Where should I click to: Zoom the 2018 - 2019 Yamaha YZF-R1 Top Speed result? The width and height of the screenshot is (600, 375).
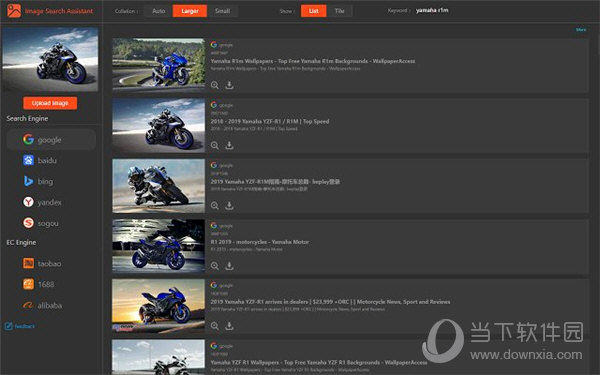[215, 145]
